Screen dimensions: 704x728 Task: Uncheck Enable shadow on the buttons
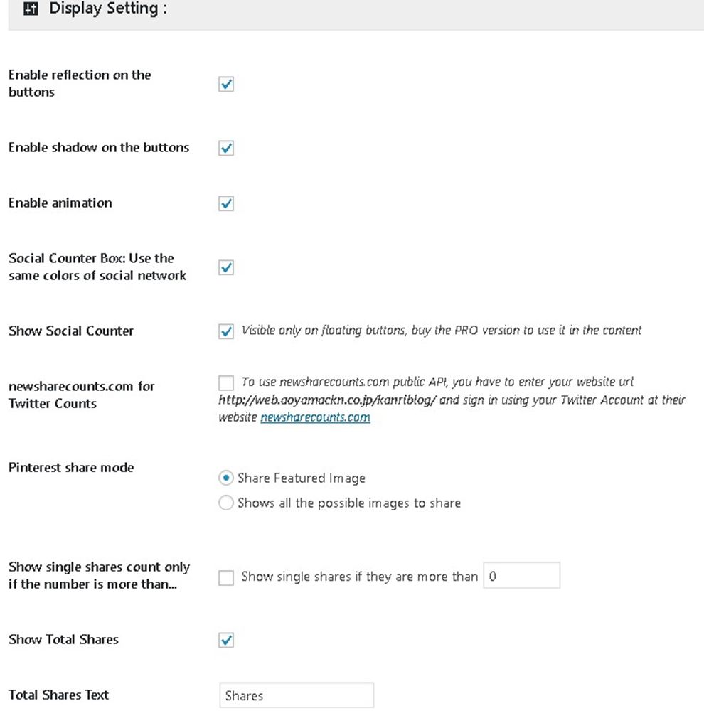tap(226, 149)
